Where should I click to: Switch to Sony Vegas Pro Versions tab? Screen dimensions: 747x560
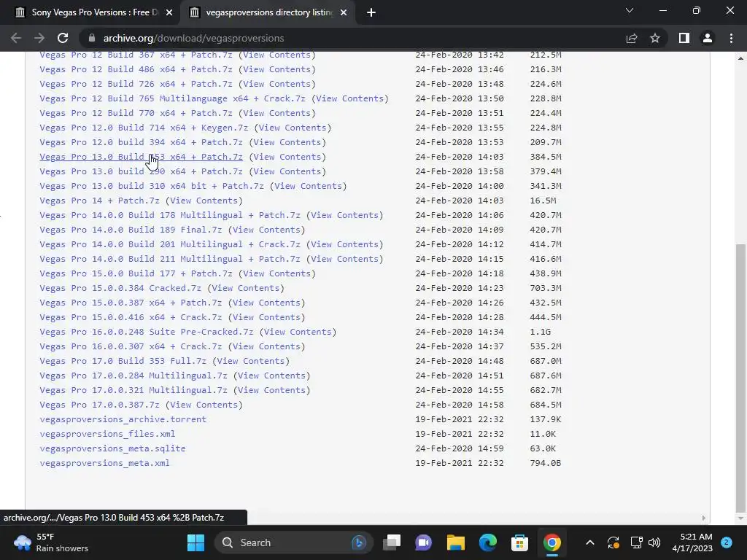[94, 13]
